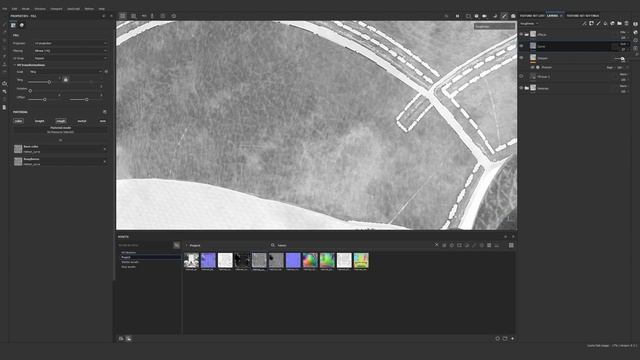Click the Material mode resource button

60,130
